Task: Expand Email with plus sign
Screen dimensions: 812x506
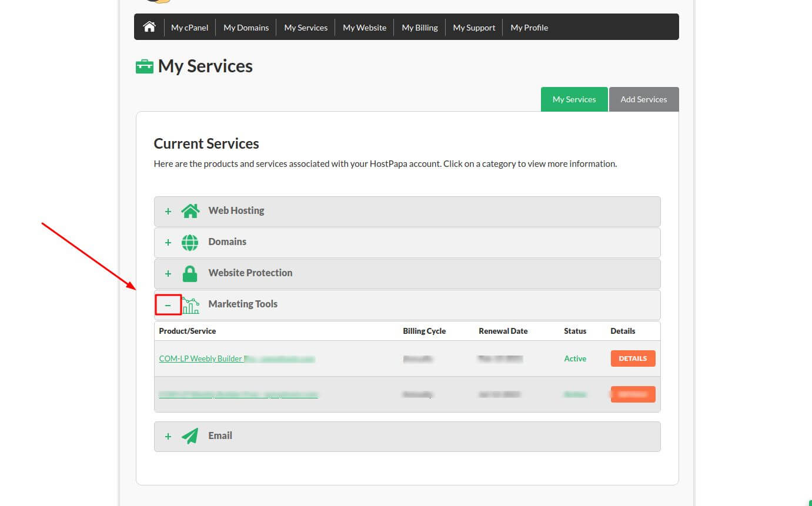Action: click(168, 436)
